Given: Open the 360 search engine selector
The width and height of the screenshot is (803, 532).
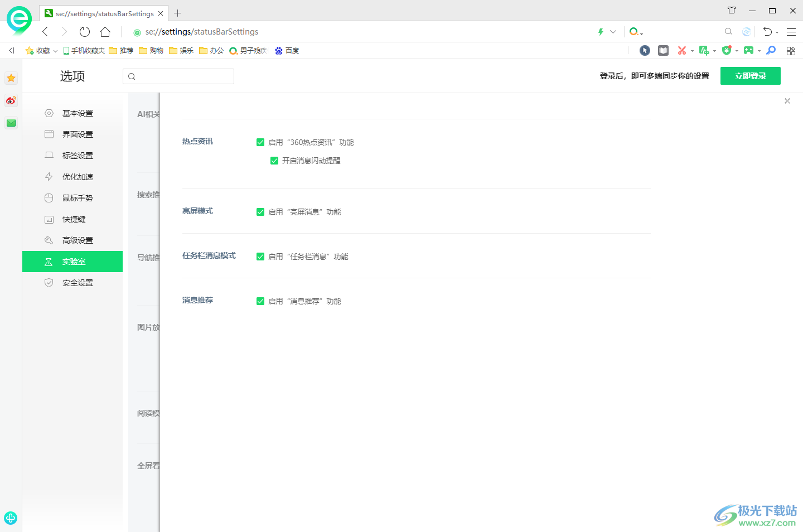Looking at the screenshot, I should [636, 32].
